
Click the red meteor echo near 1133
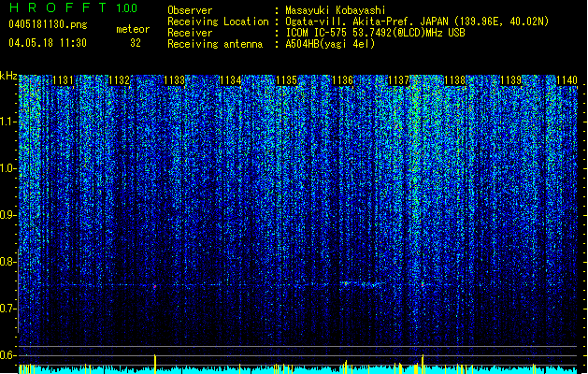154,286
